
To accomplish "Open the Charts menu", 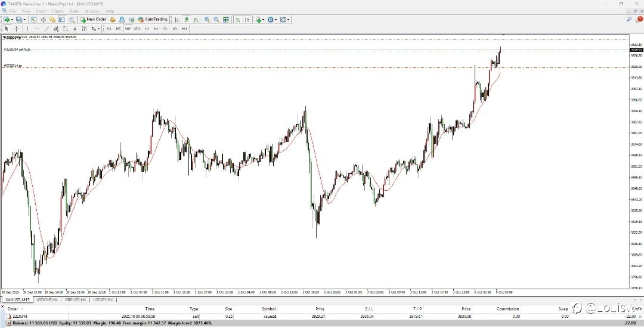I will point(57,11).
